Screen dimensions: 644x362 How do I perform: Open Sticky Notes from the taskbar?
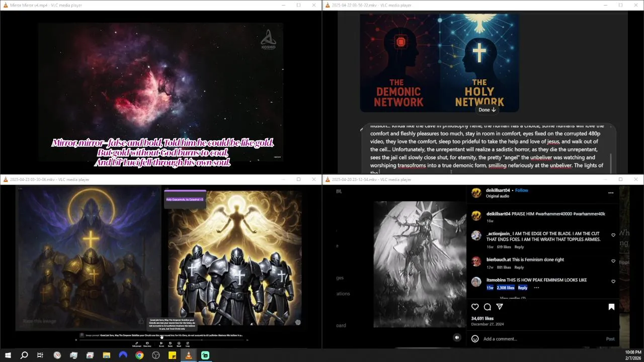click(172, 355)
